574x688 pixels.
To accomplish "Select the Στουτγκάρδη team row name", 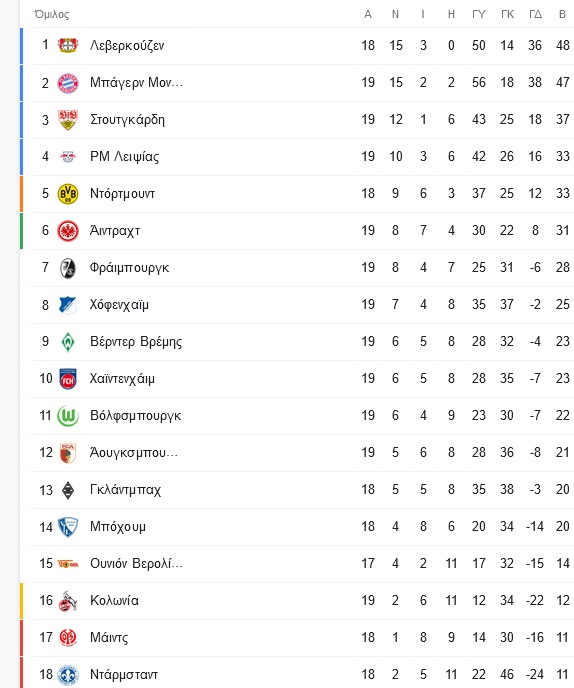I will (x=128, y=120).
